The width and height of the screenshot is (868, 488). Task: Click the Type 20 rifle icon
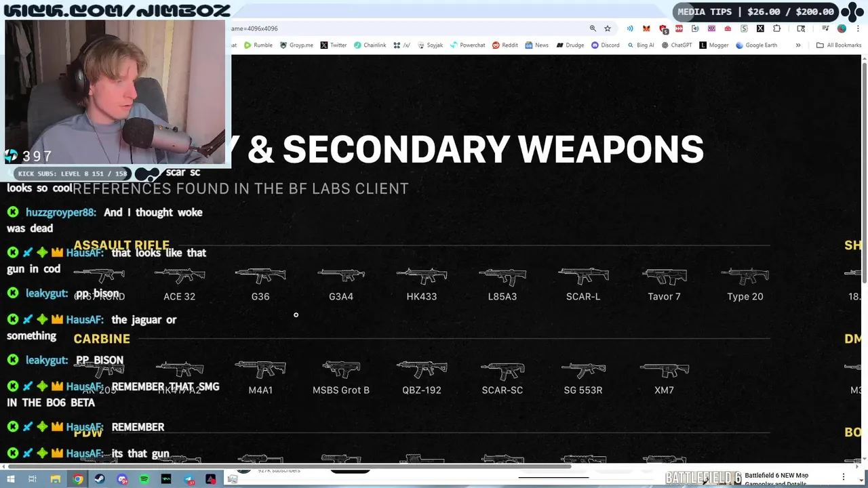point(745,276)
